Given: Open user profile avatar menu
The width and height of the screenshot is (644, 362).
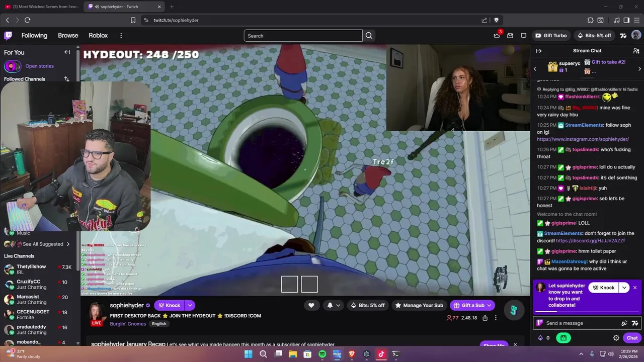Looking at the screenshot, I should pos(636,35).
